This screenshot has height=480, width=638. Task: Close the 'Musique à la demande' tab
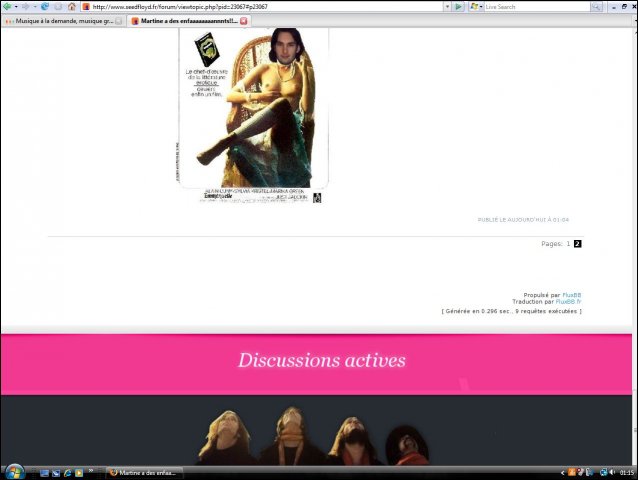(x=119, y=20)
